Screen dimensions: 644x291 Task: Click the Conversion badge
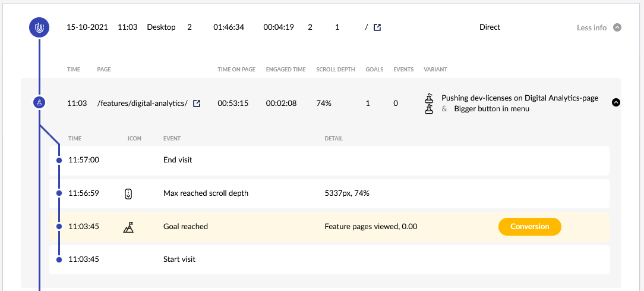[530, 226]
